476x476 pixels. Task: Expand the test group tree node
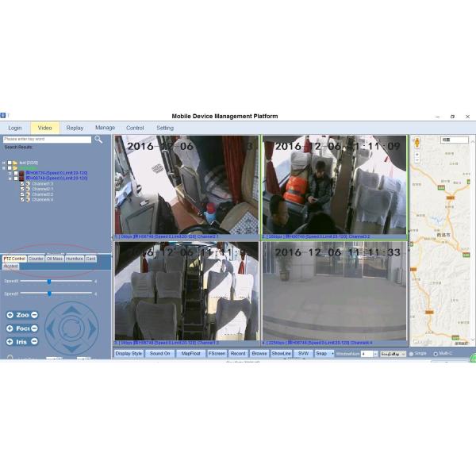(x=4, y=163)
